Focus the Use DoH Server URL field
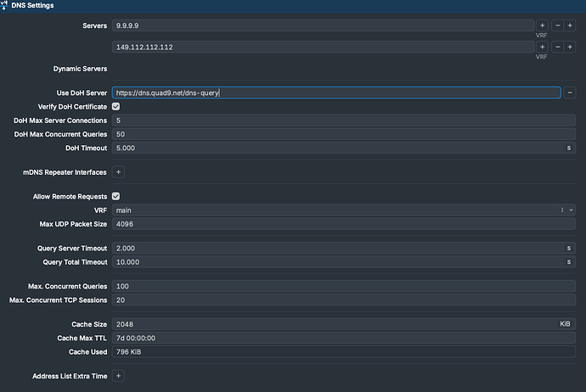Image resolution: width=586 pixels, height=392 pixels. point(336,92)
